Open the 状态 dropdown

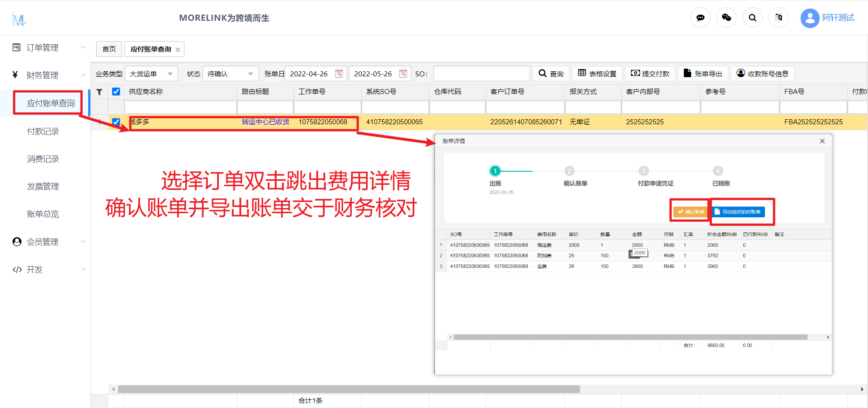coord(230,74)
